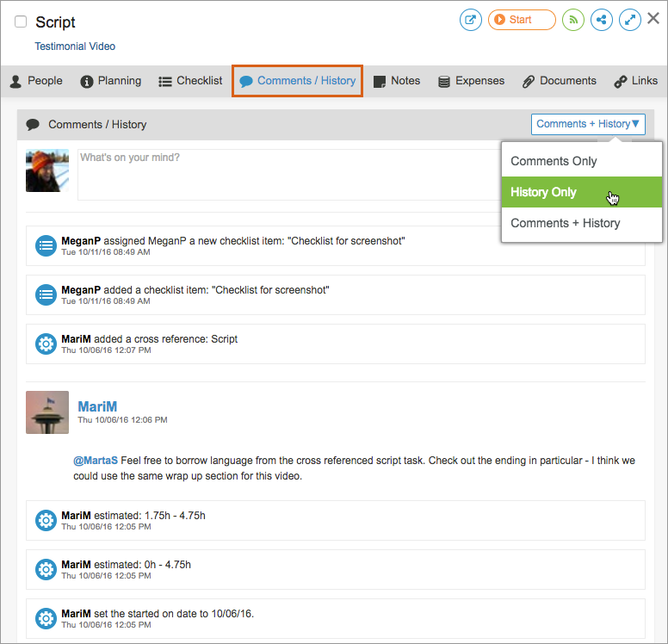Screen dimensions: 668x644
Task: Click gear icon beside cross reference entry
Action: (x=46, y=344)
